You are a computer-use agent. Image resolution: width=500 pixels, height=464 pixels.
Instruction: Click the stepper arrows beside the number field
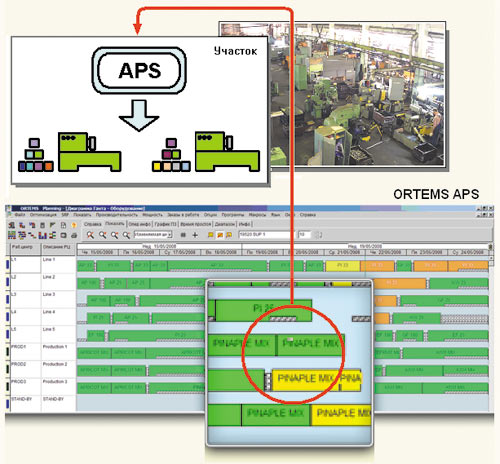(318, 235)
